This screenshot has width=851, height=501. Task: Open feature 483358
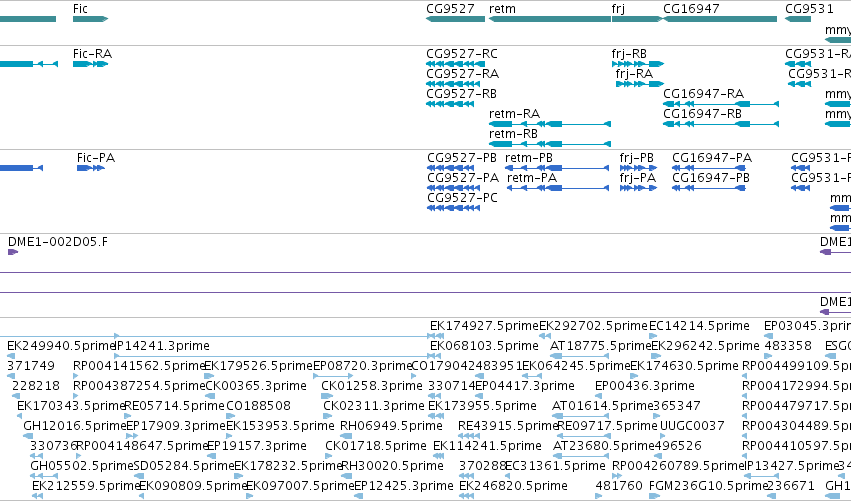pyautogui.click(x=788, y=346)
